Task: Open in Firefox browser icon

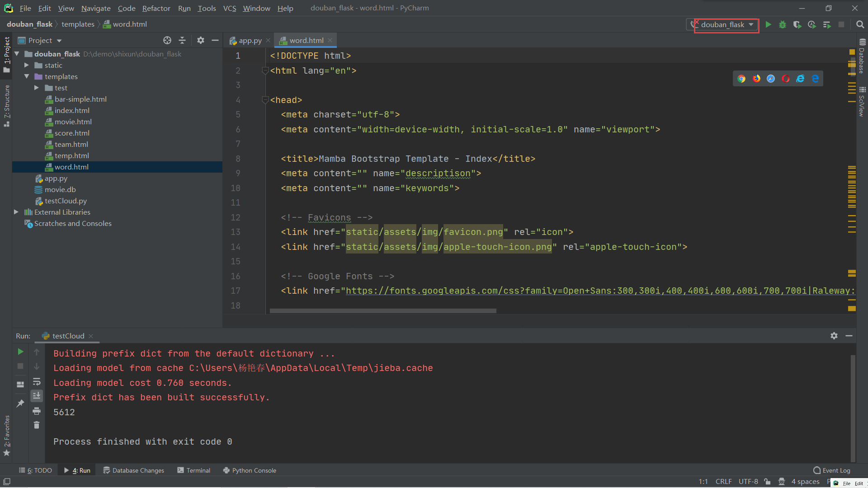Action: (756, 79)
